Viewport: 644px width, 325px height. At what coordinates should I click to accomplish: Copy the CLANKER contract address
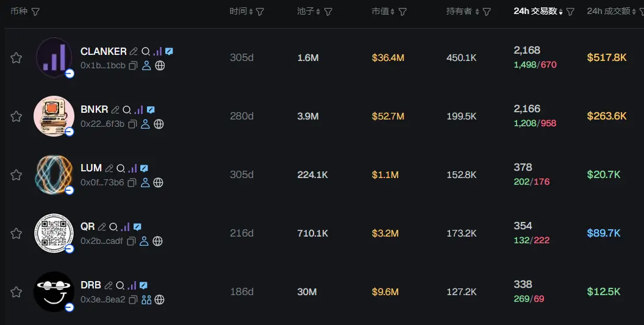132,66
